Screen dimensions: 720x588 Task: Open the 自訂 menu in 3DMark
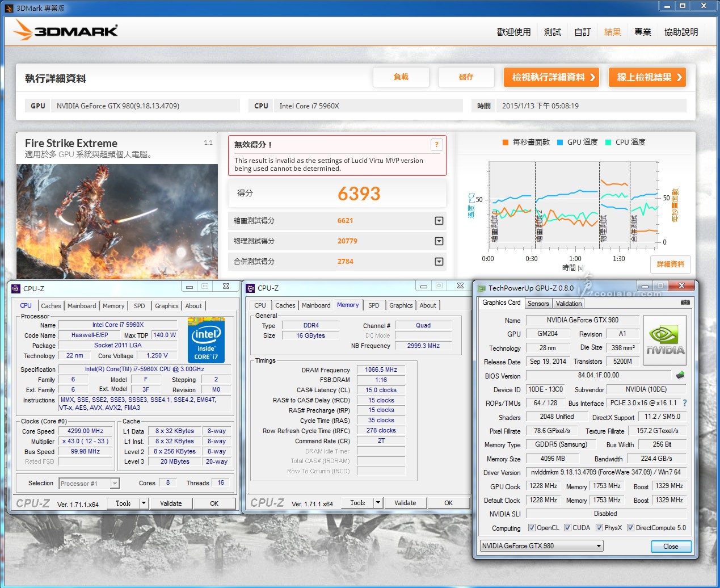[583, 32]
